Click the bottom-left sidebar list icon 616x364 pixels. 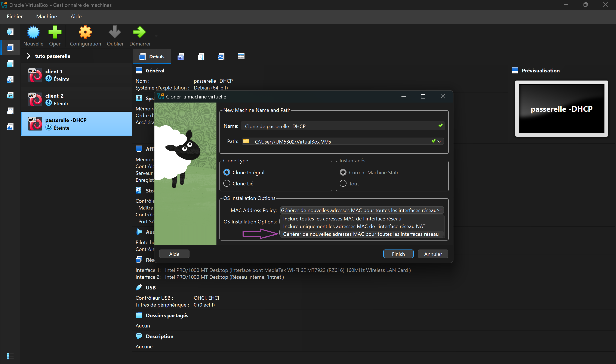point(10,356)
